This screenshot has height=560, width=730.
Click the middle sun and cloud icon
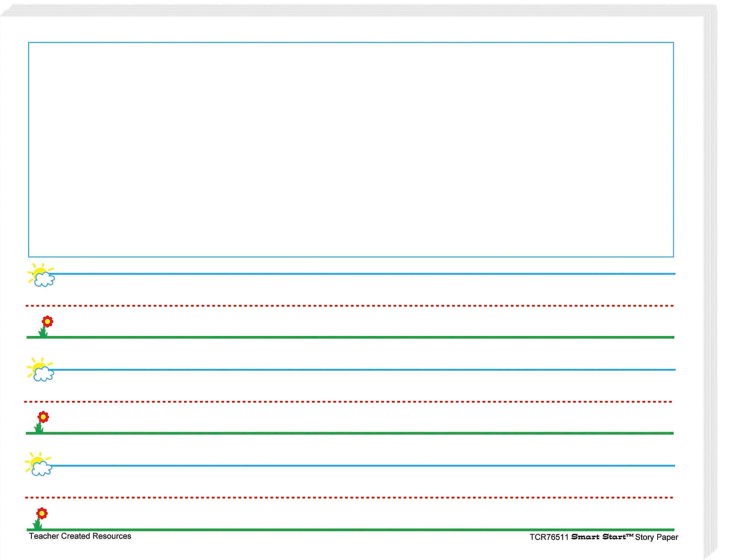[40, 370]
